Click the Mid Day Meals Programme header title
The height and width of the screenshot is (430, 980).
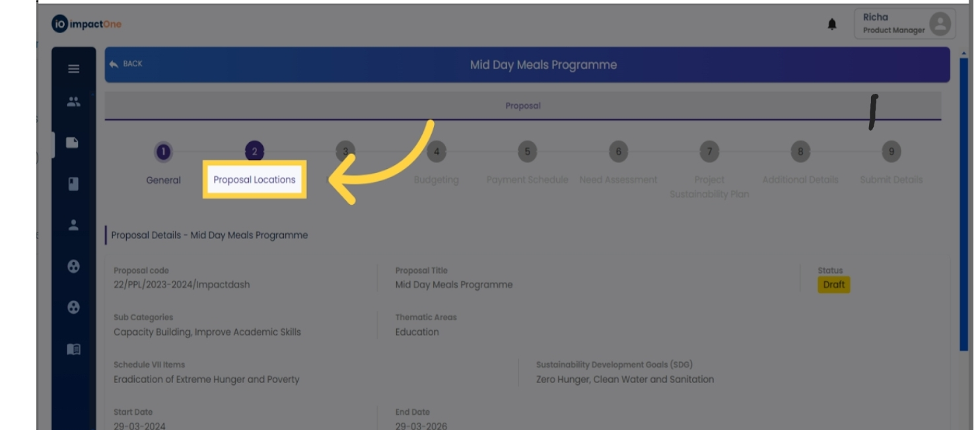click(x=543, y=65)
